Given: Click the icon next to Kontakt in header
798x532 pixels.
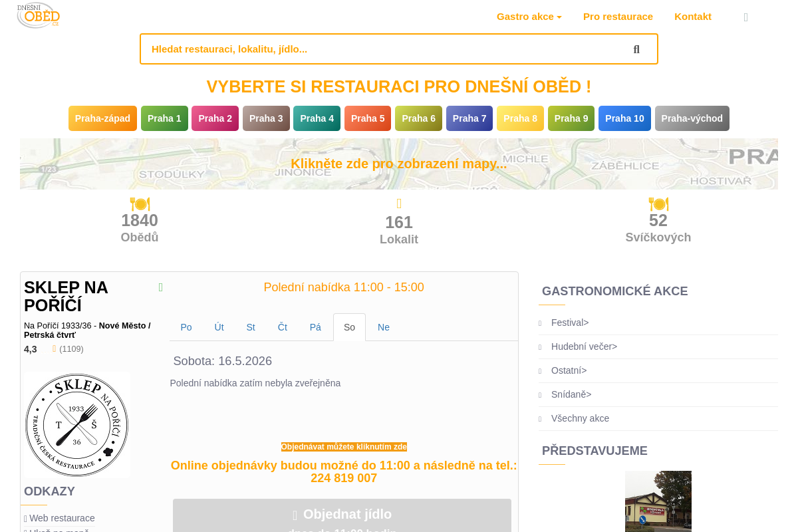Looking at the screenshot, I should [745, 17].
